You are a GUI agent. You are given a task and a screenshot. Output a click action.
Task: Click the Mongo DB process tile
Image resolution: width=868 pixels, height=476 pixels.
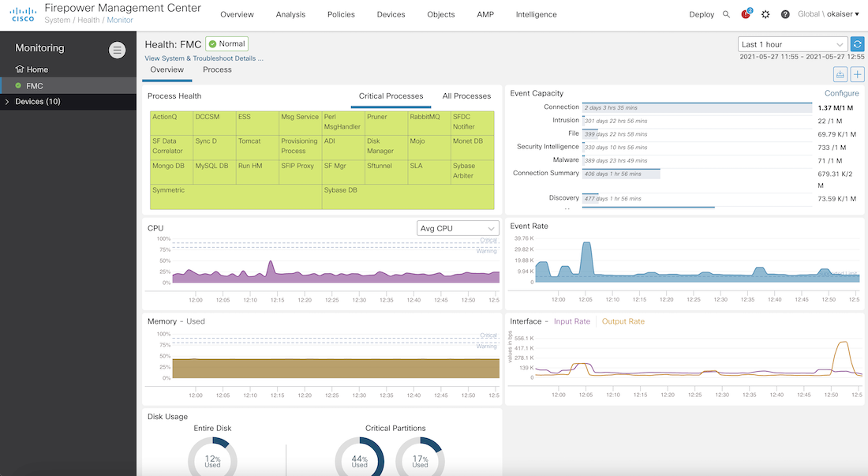(171, 172)
